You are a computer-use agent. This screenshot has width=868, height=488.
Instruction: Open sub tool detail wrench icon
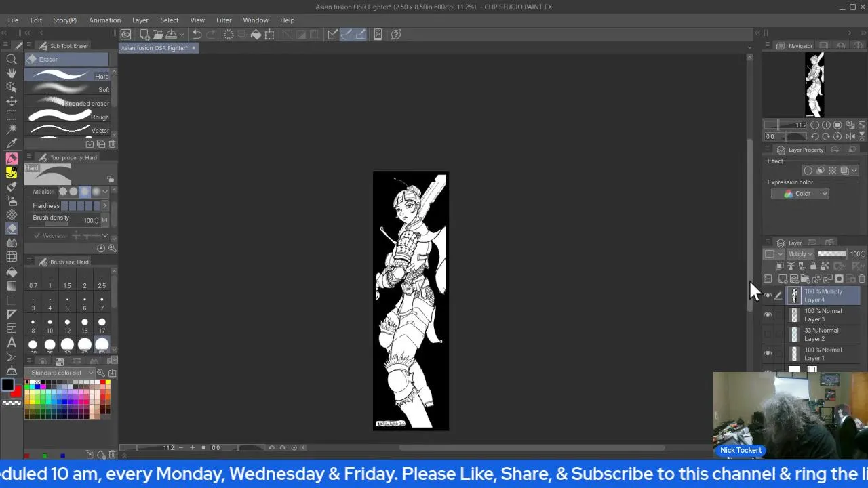coord(112,248)
